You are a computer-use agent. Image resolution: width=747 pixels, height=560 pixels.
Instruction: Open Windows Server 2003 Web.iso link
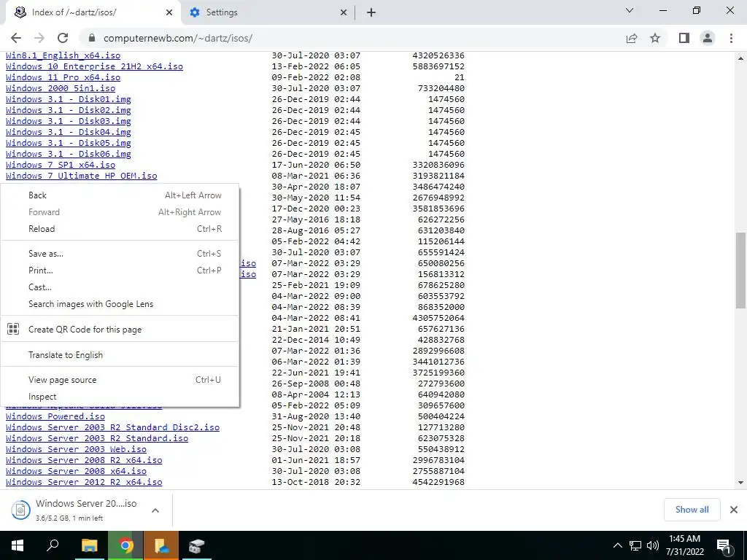(76, 449)
